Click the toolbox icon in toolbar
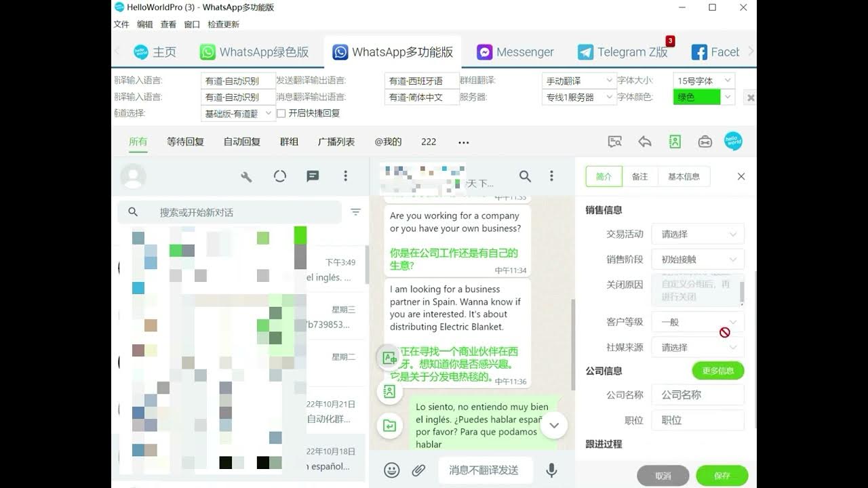The height and width of the screenshot is (488, 868). 705,142
